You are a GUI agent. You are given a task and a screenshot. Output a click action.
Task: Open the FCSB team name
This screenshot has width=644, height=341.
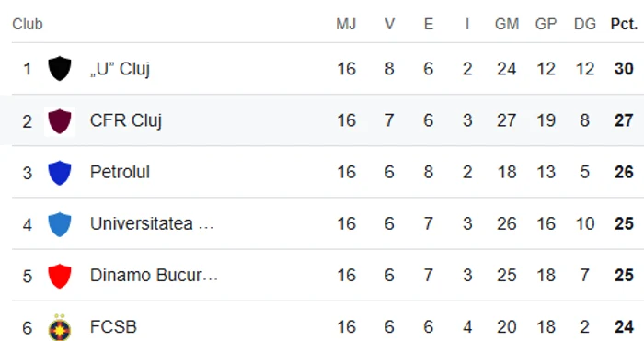point(113,327)
